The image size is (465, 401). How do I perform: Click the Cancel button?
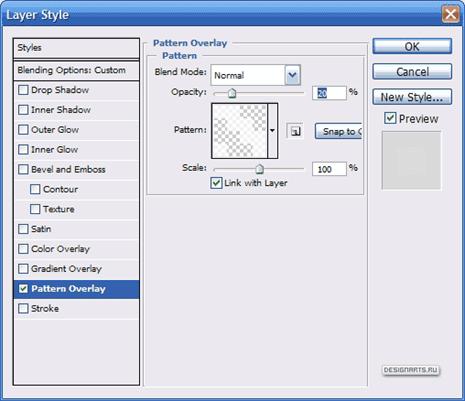pyautogui.click(x=412, y=72)
